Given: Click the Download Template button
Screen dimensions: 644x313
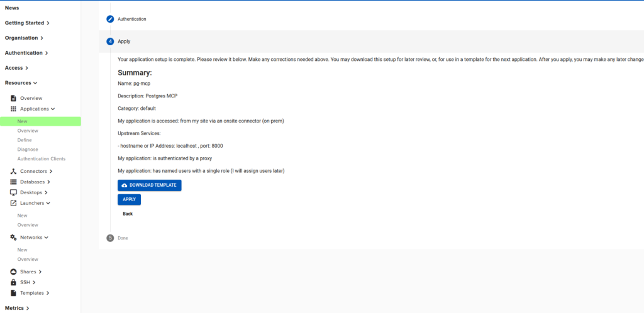Looking at the screenshot, I should click(x=150, y=185).
